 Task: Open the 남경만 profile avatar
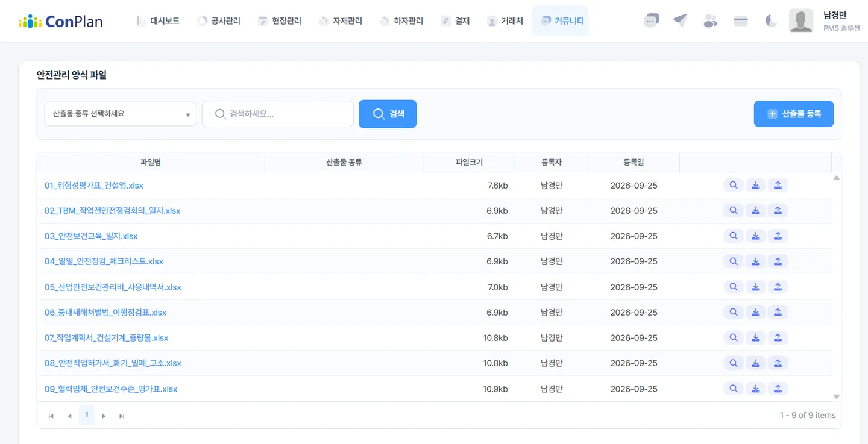(x=801, y=21)
